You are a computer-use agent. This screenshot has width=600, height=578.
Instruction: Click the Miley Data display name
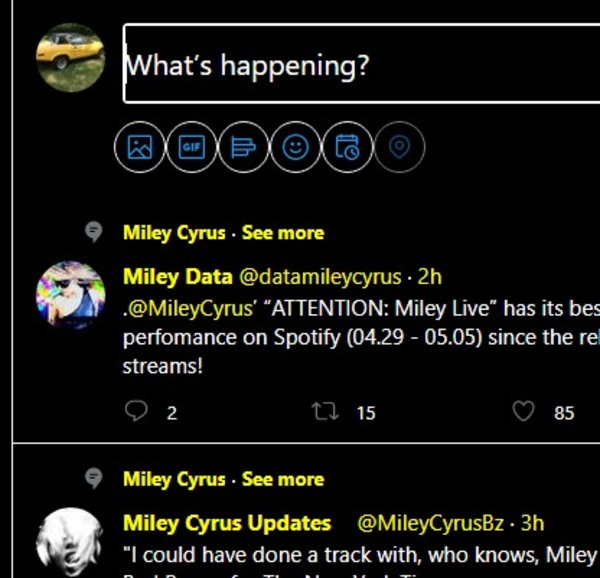(x=178, y=277)
